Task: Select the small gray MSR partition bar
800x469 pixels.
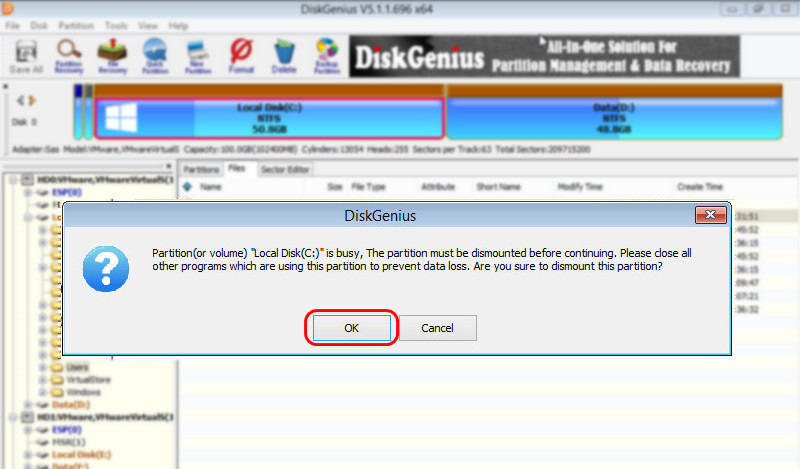Action: click(x=88, y=112)
